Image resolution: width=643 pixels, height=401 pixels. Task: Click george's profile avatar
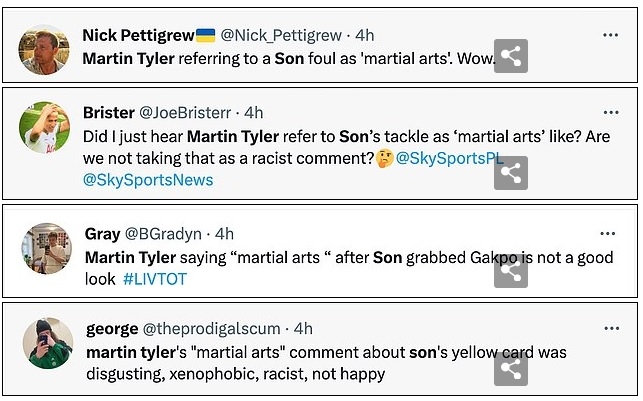[x=47, y=343]
